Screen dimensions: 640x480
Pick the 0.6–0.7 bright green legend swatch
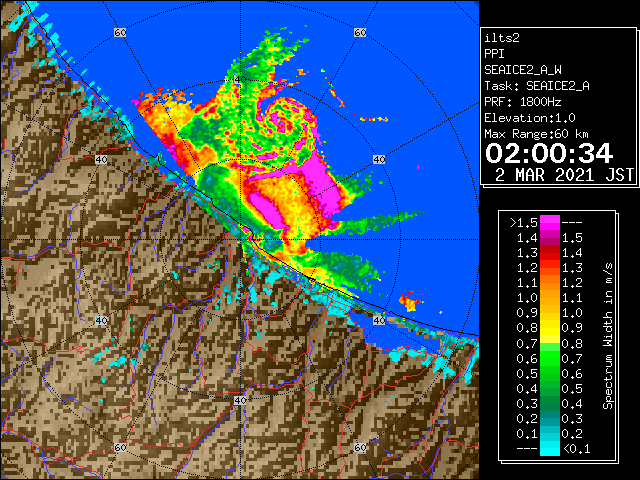point(549,358)
